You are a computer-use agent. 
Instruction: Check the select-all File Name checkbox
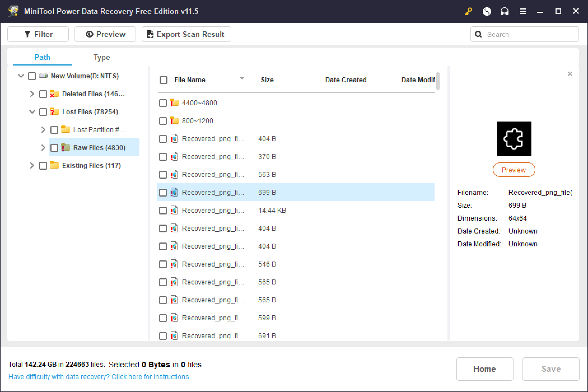coord(164,80)
